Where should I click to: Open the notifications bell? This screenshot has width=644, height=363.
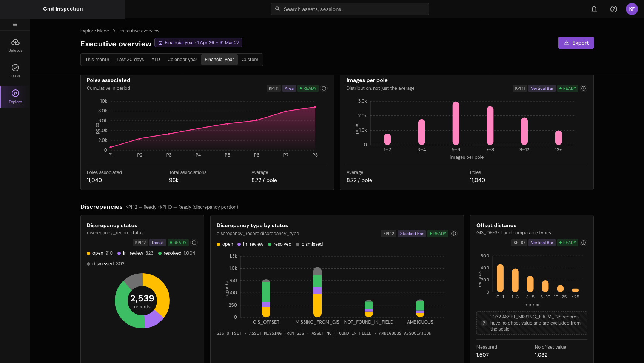[x=594, y=9]
